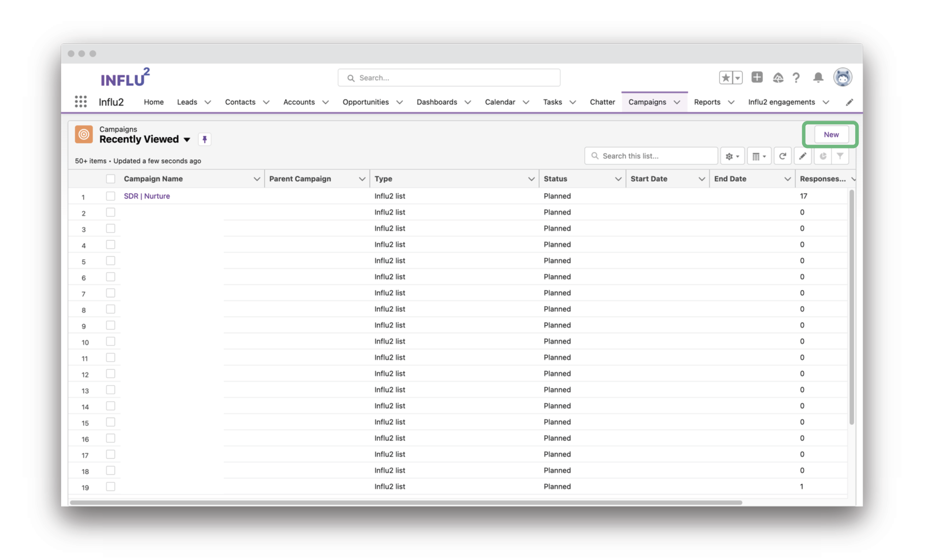Viewport: 925px width, 560px height.
Task: Open the table display-as dropdown
Action: (x=759, y=156)
